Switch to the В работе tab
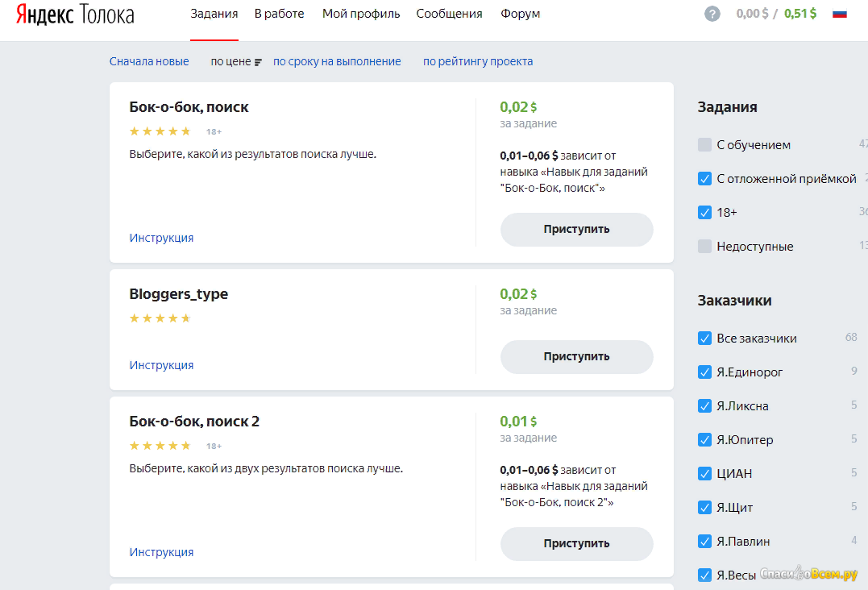 click(279, 14)
